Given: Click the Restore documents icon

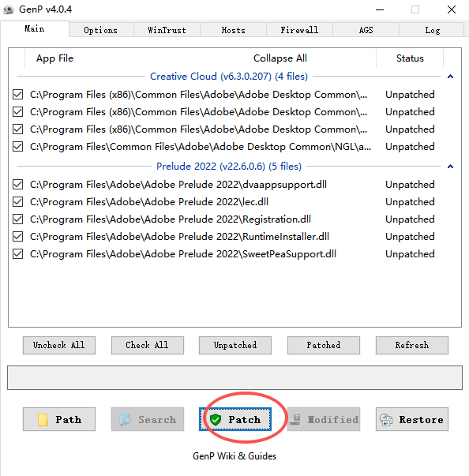Looking at the screenshot, I should 386,419.
